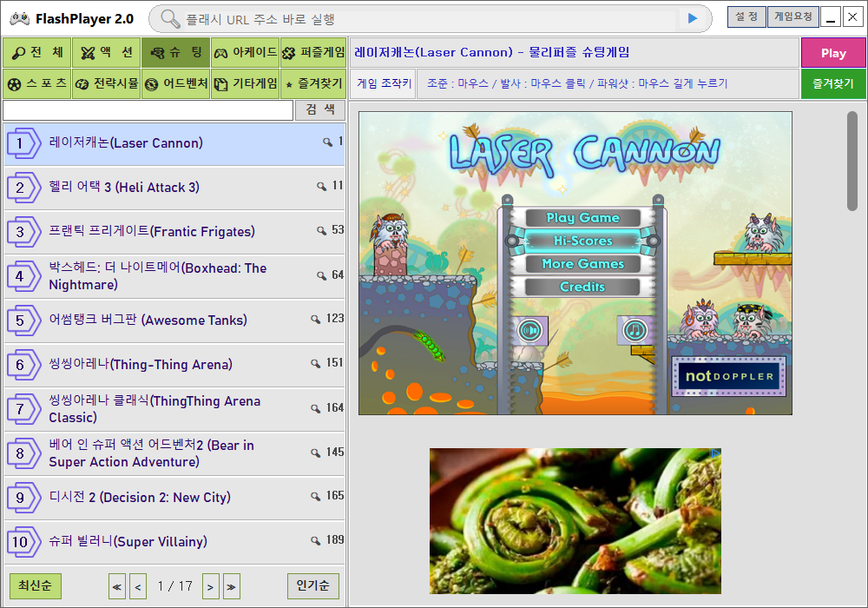Click Play Game in Laser Cannon menu
Viewport: 868px width, 608px height.
pos(583,218)
